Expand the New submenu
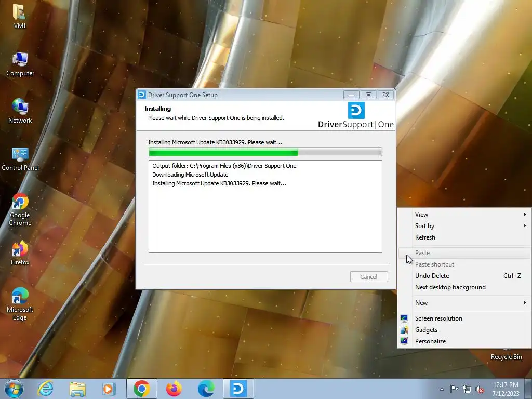 pos(464,303)
